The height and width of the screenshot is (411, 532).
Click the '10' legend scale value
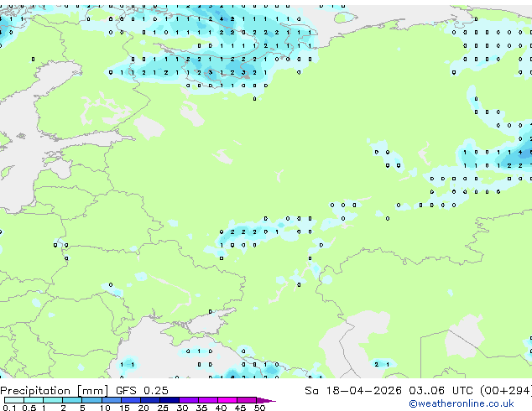coord(105,408)
